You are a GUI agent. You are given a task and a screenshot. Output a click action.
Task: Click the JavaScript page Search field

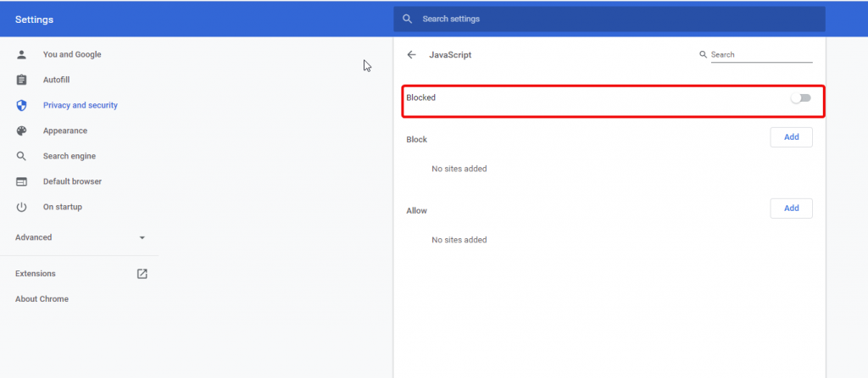762,55
